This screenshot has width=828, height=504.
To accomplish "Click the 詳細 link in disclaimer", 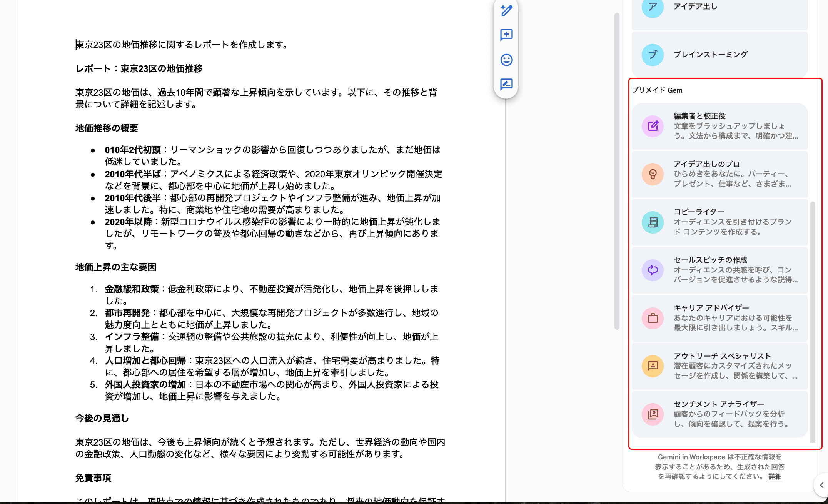I will [775, 477].
